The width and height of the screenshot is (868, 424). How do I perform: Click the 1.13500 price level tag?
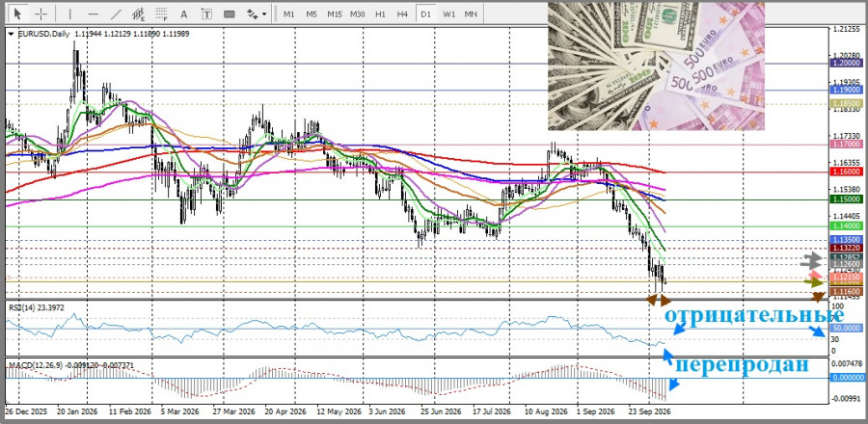846,241
